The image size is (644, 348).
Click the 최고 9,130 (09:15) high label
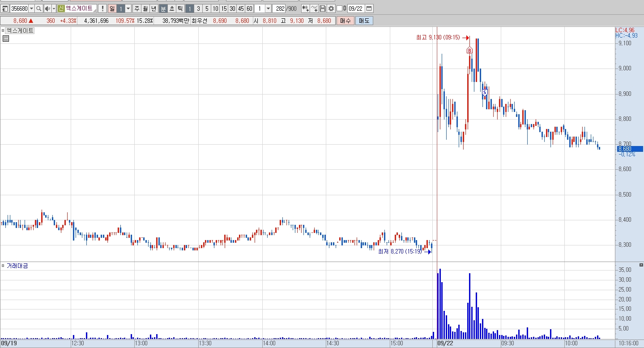click(x=437, y=38)
